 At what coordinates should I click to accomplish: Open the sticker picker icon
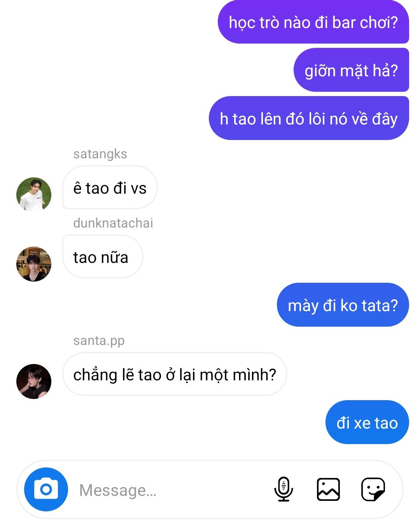pos(373,489)
